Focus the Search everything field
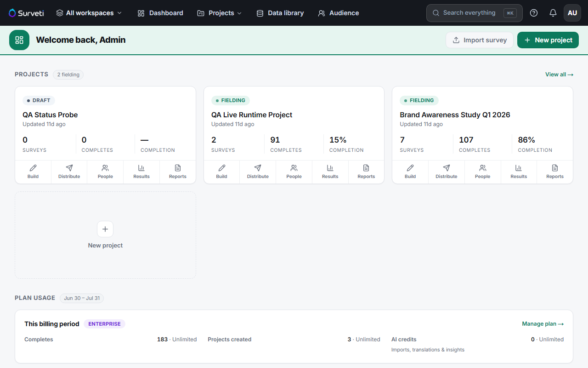Screen dimensions: 588x368 click(475, 13)
